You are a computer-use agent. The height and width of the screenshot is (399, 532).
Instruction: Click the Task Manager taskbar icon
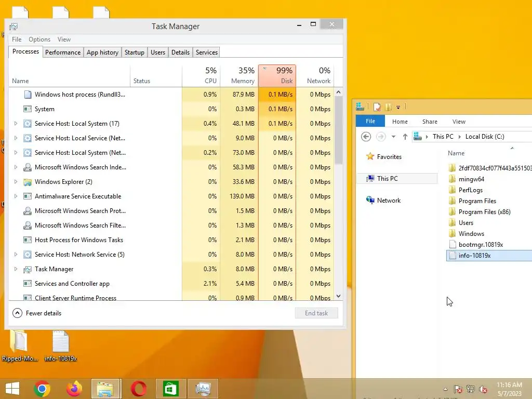(203, 389)
